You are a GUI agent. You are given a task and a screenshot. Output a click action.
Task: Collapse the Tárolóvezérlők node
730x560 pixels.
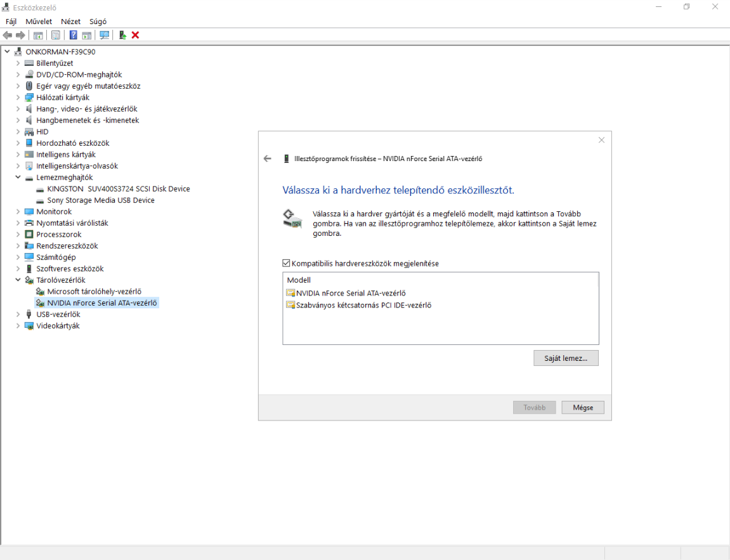pos(18,280)
